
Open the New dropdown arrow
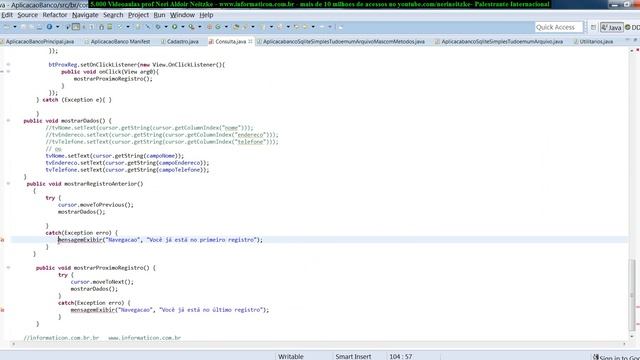coord(15,27)
